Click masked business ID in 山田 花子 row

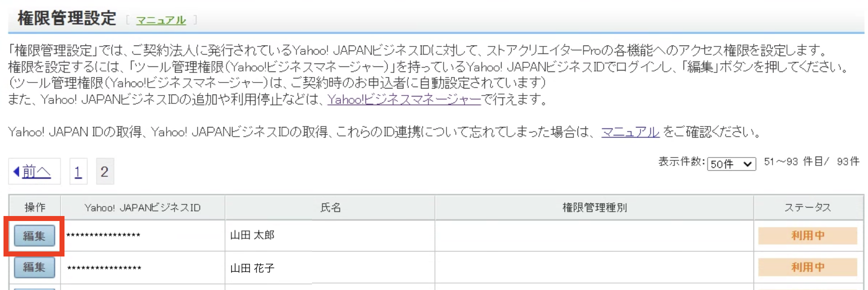point(104,268)
